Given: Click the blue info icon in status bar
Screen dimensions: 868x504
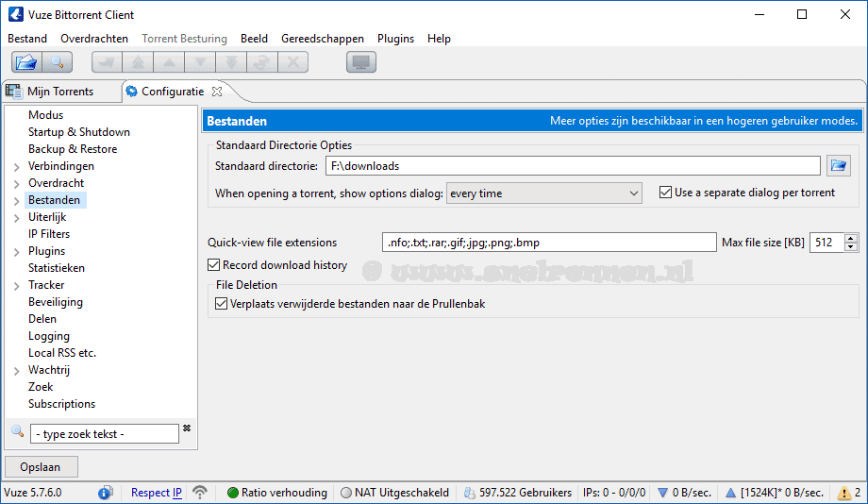Looking at the screenshot, I should click(x=105, y=493).
